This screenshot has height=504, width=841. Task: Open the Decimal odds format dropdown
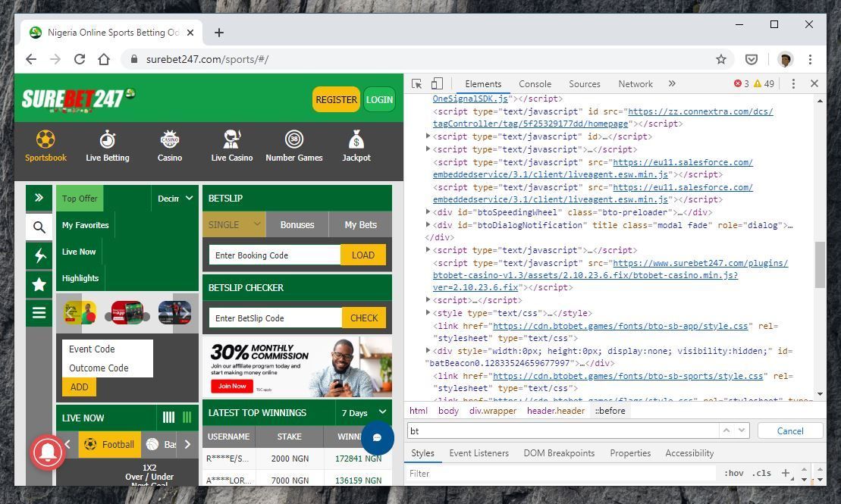175,199
